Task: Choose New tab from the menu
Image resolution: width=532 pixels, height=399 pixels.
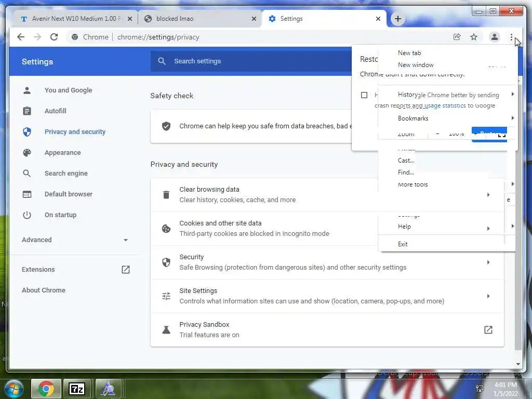Action: coord(409,53)
